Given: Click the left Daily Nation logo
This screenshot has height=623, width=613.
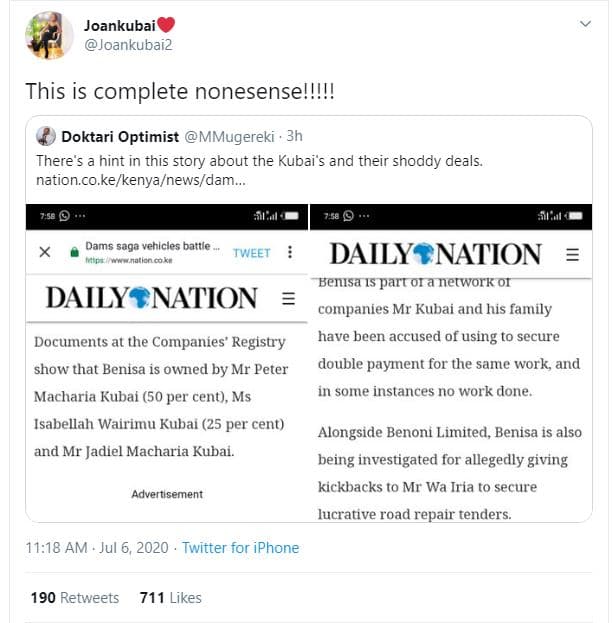Looking at the screenshot, I should click(151, 298).
